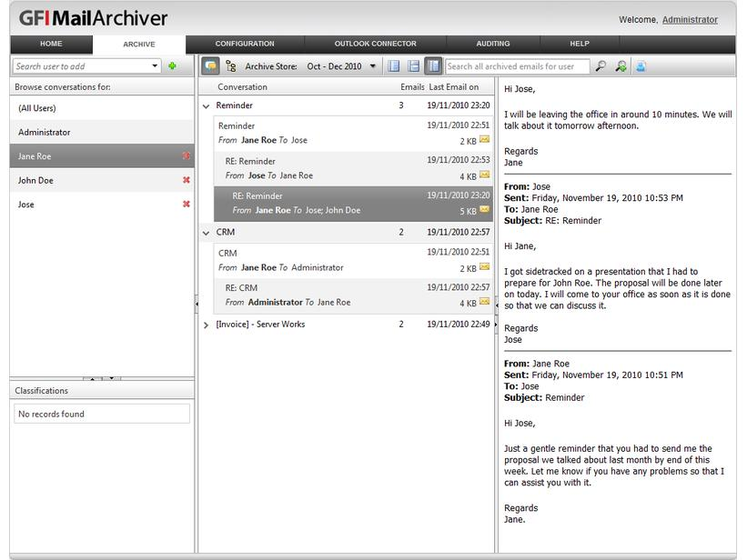
Task: Open RE: Reminder from Jose to Jane Roe
Action: (x=354, y=168)
